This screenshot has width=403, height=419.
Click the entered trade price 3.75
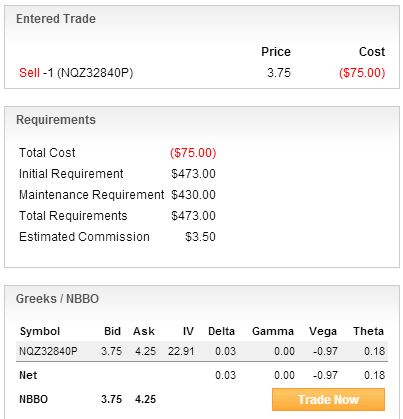point(279,73)
